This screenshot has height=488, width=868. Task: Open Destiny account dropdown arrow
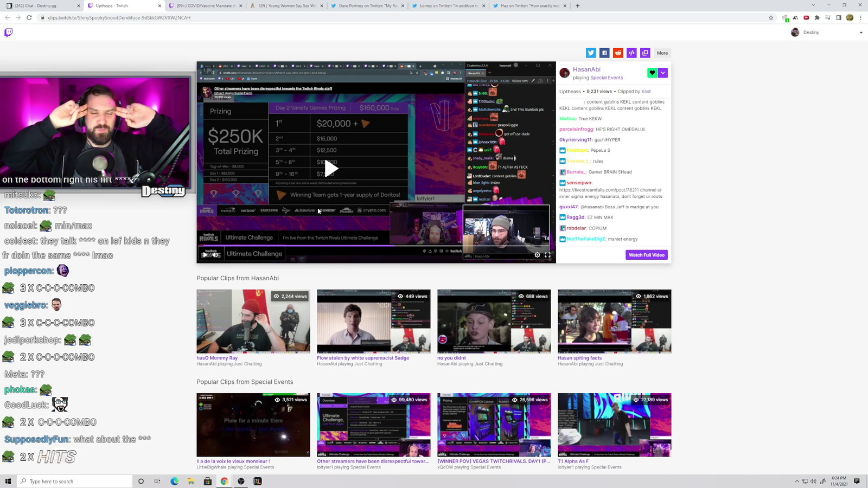tap(861, 33)
